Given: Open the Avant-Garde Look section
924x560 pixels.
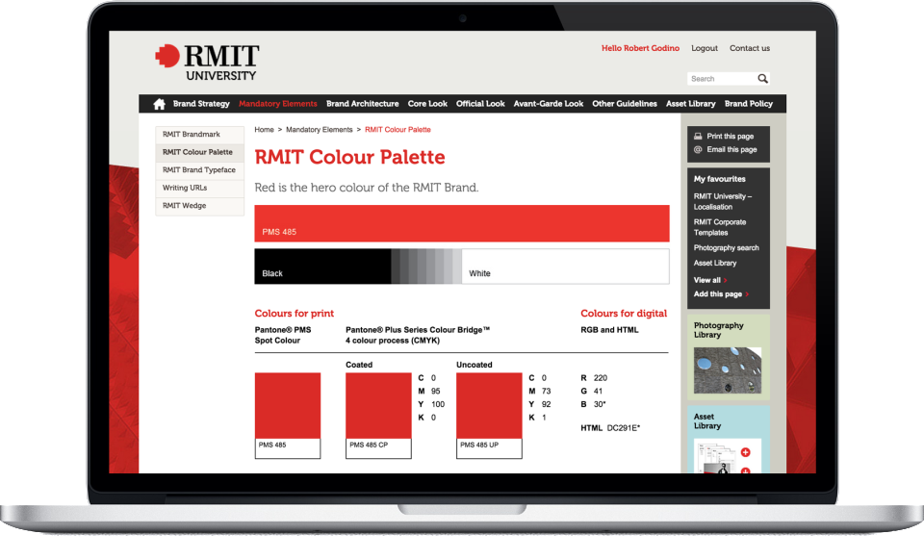Looking at the screenshot, I should (549, 103).
